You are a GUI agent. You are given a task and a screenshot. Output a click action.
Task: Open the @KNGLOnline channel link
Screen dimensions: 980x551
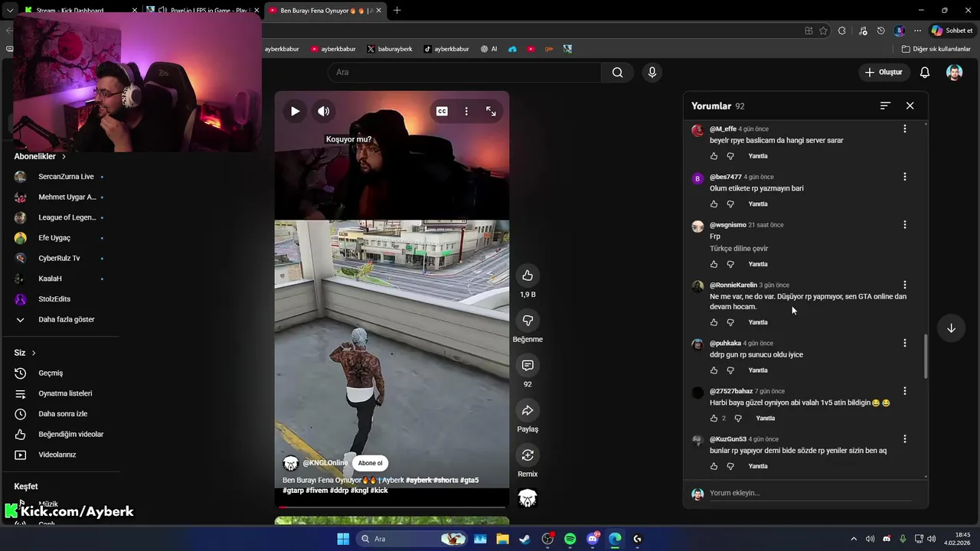click(325, 463)
